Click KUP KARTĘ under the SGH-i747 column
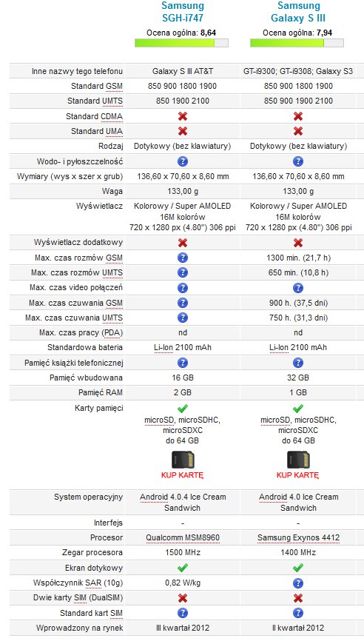 pyautogui.click(x=183, y=475)
